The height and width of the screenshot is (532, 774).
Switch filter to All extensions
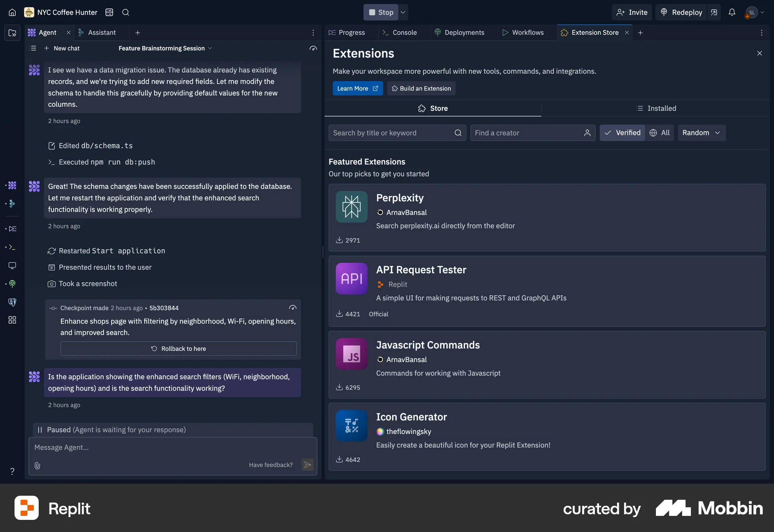coord(660,133)
